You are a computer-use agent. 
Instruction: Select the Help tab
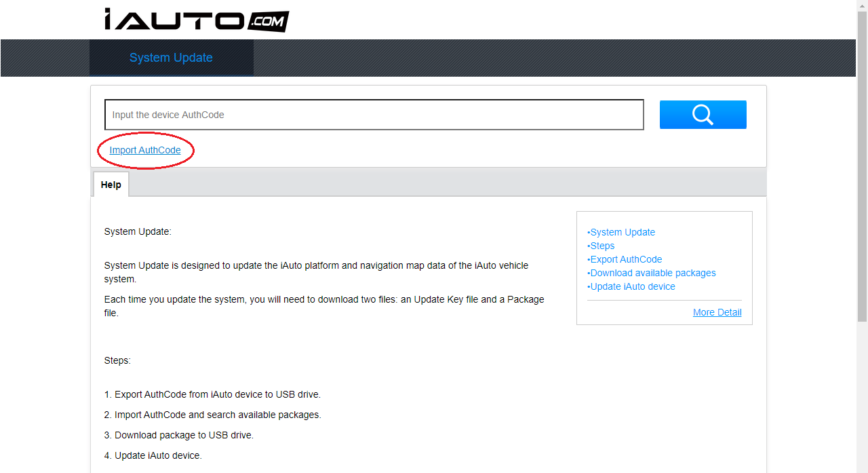pos(111,185)
